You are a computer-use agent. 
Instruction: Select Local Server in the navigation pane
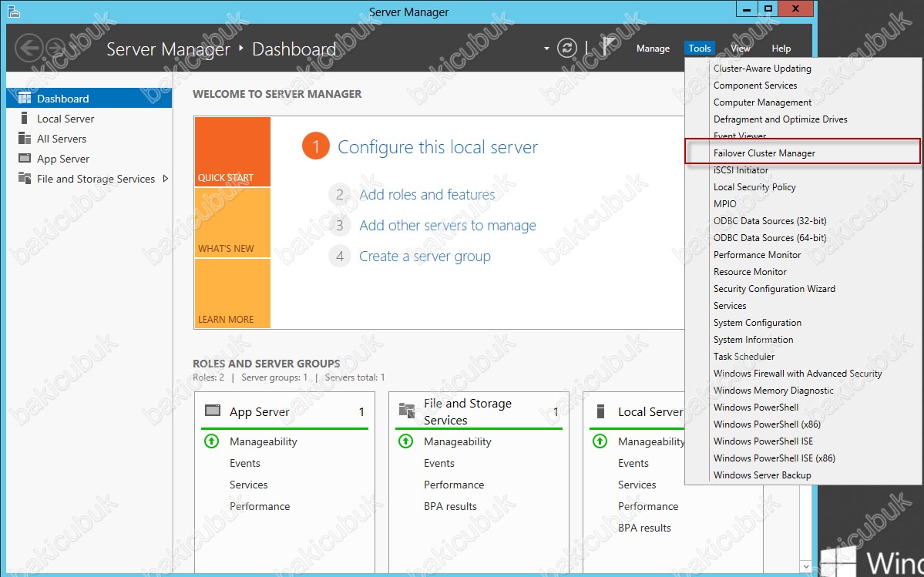coord(89,119)
